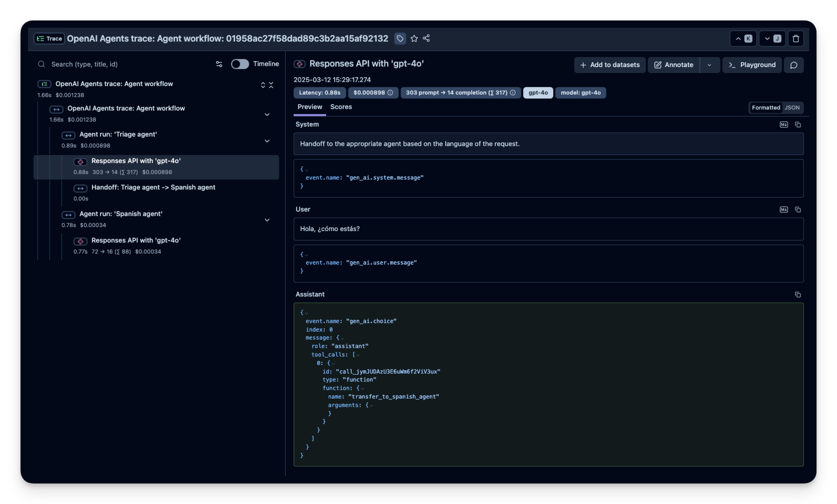837x504 pixels.
Task: Collapse the 'arguments' JSON object
Action: click(x=371, y=405)
